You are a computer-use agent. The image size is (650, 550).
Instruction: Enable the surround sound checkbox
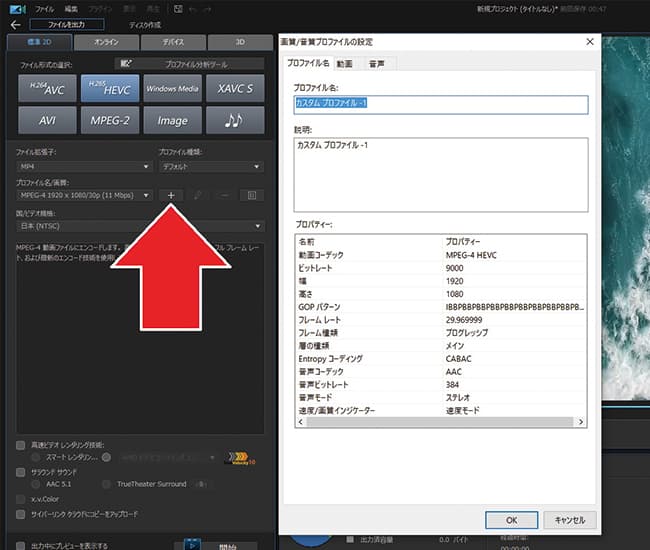(20, 472)
